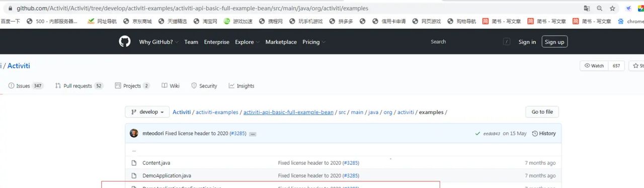This screenshot has height=188, width=644.
Task: Open pull request #3285 in latest commit header
Action: [x=237, y=133]
